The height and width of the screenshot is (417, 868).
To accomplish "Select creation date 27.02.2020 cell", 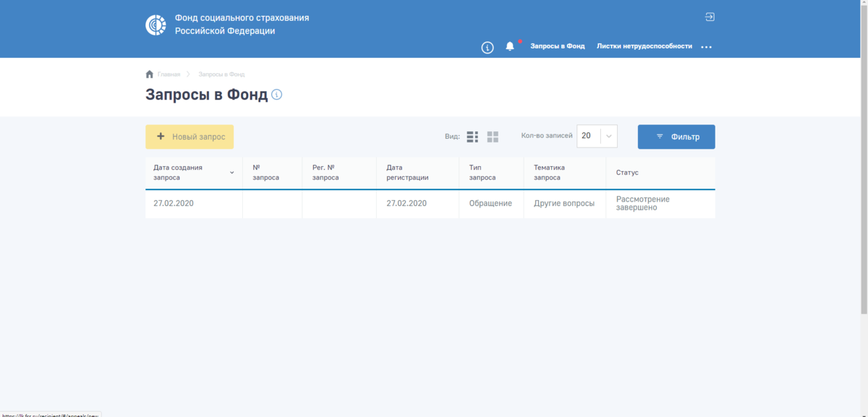I will tap(194, 204).
